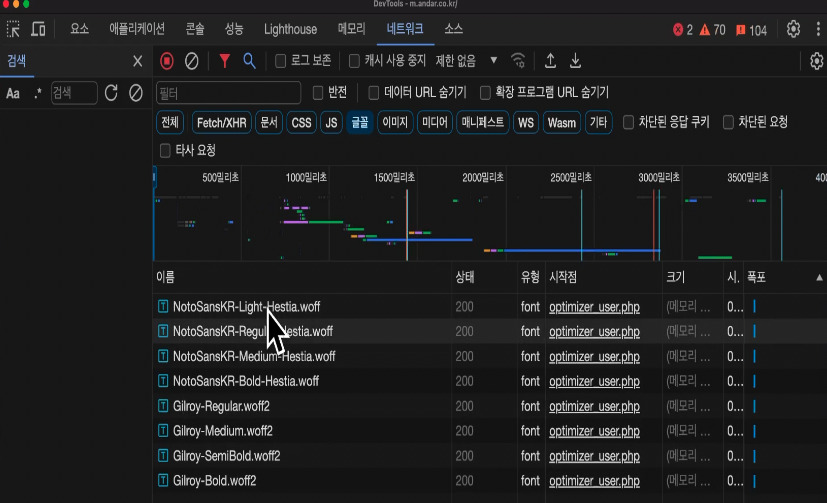Toggle match case Aa in search
Screen dimensions: 827x503
pyautogui.click(x=13, y=94)
